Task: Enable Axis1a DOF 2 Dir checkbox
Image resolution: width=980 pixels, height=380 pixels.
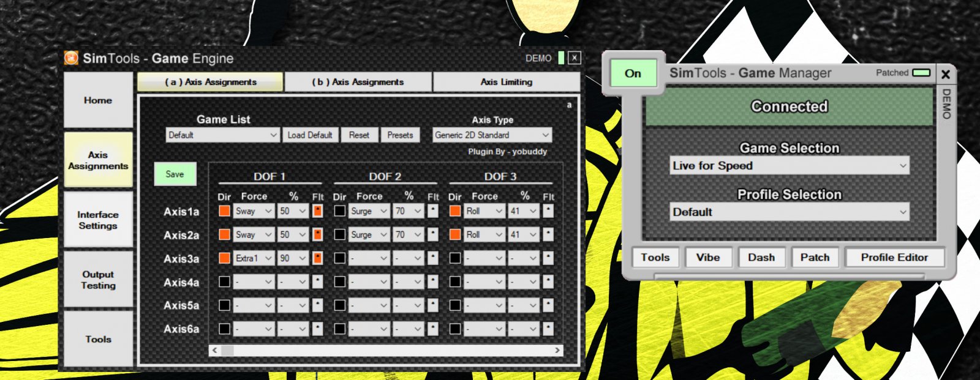Action: pos(340,211)
